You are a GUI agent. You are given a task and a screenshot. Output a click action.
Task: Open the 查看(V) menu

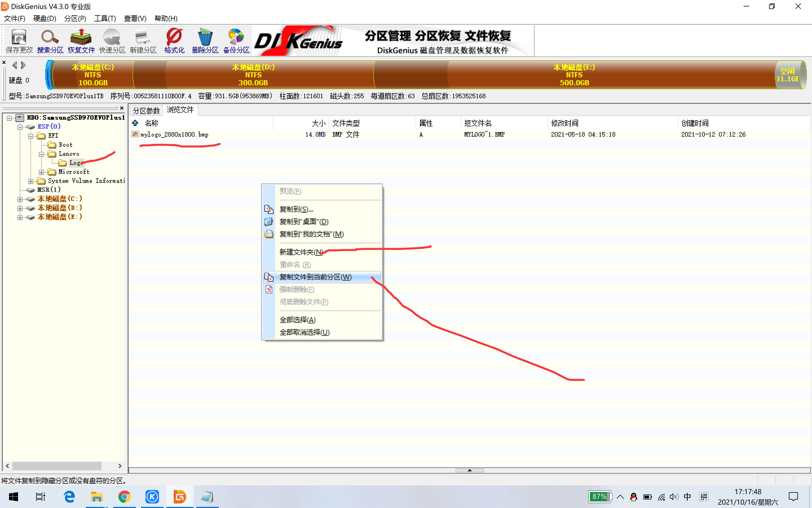click(x=135, y=18)
